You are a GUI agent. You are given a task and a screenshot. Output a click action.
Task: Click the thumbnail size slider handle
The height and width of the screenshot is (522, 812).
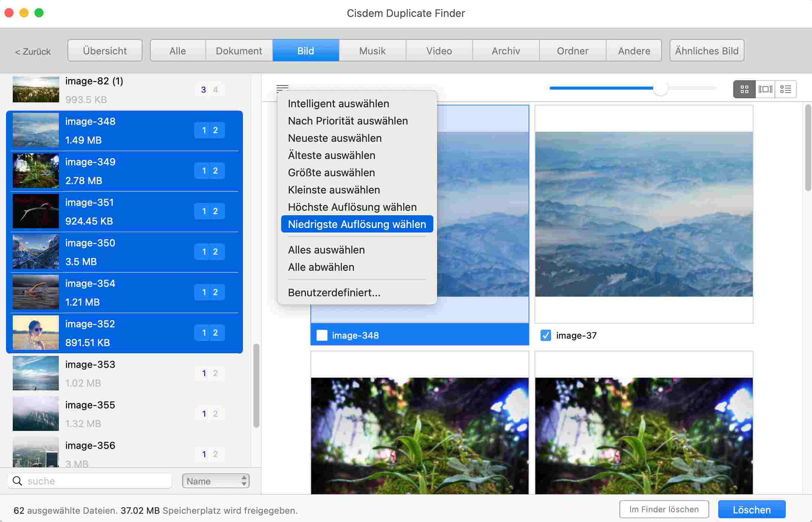pyautogui.click(x=660, y=88)
